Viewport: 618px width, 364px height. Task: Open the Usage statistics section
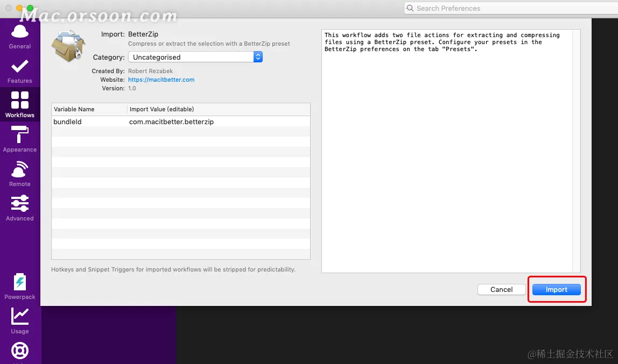(20, 320)
